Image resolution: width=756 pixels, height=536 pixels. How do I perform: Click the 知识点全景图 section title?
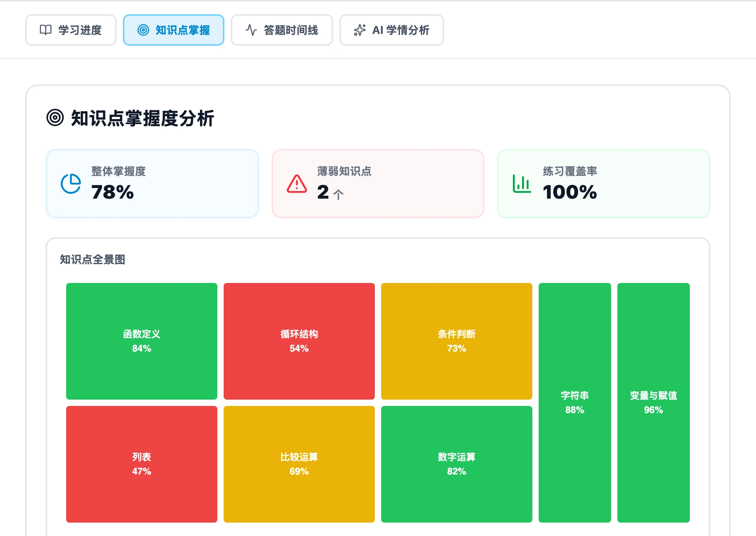(x=93, y=259)
